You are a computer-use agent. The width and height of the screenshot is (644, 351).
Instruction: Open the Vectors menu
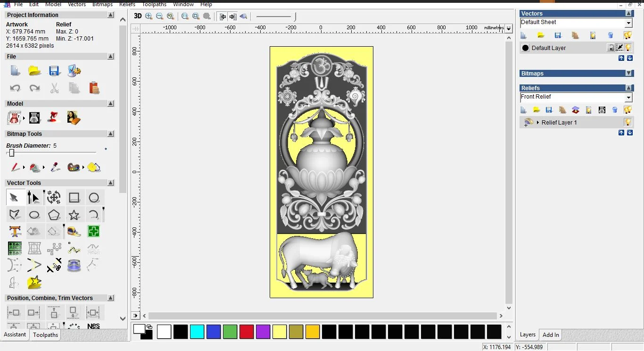[76, 4]
